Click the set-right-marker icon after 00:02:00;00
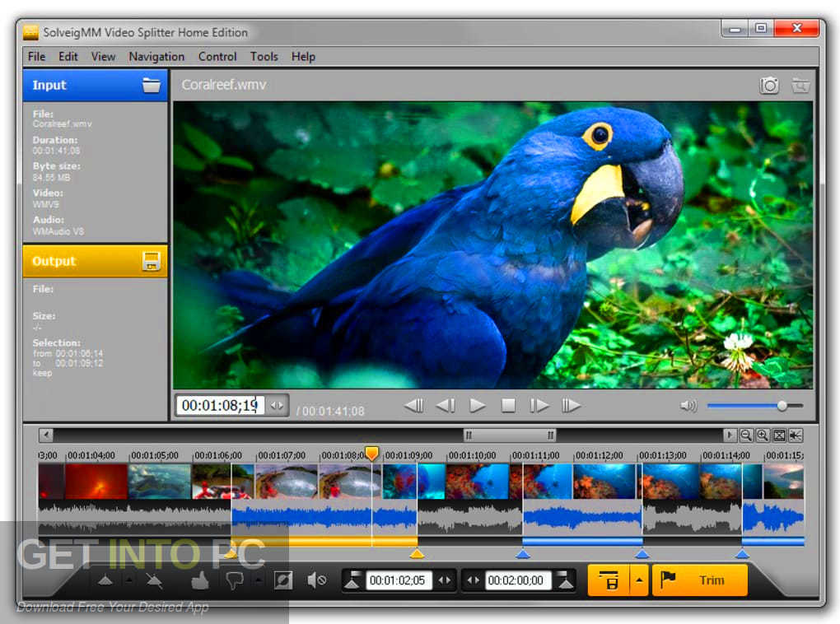840x624 pixels. pyautogui.click(x=565, y=580)
